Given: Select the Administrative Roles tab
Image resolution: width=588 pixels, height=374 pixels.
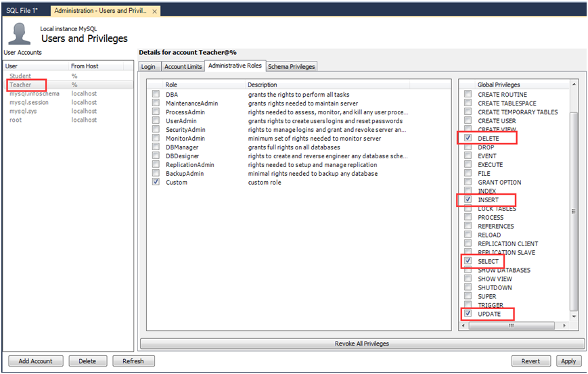Looking at the screenshot, I should click(x=235, y=66).
